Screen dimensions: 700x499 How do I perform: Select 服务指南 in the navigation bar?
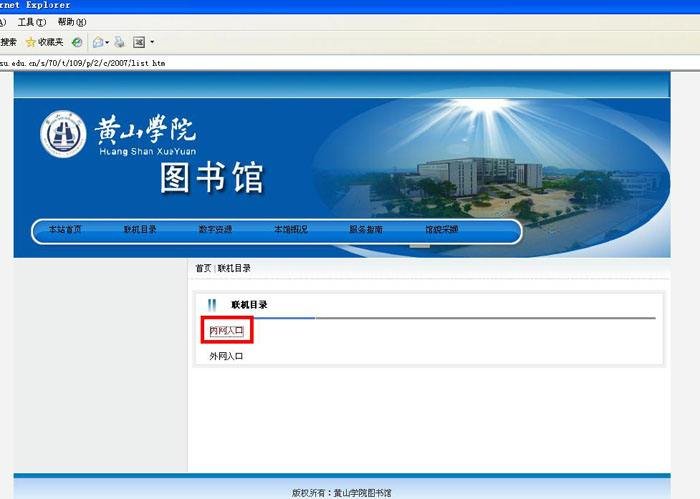click(366, 229)
